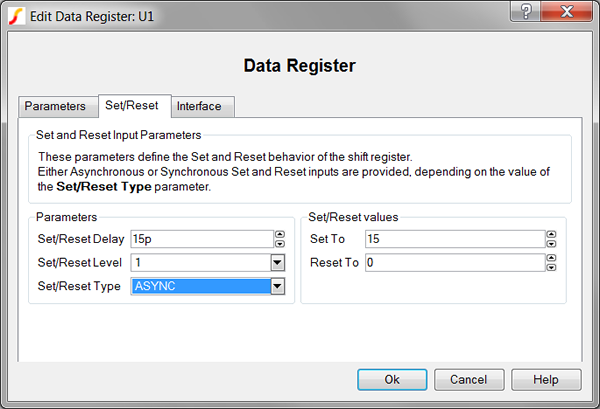
Task: Open the Interface tab
Action: (x=199, y=106)
